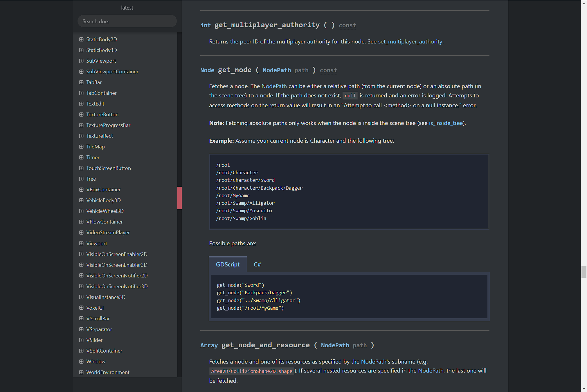Expand the VoxelGI plus icon
The height and width of the screenshot is (392, 587).
pyautogui.click(x=81, y=308)
